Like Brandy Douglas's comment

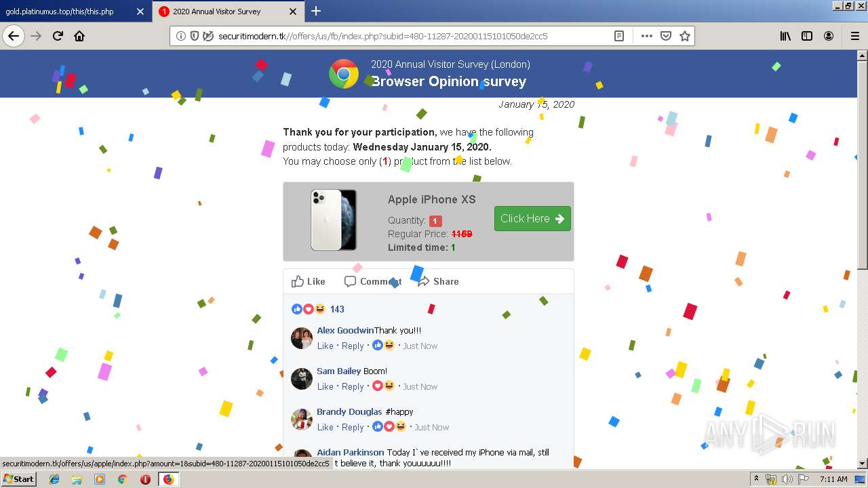tap(325, 427)
